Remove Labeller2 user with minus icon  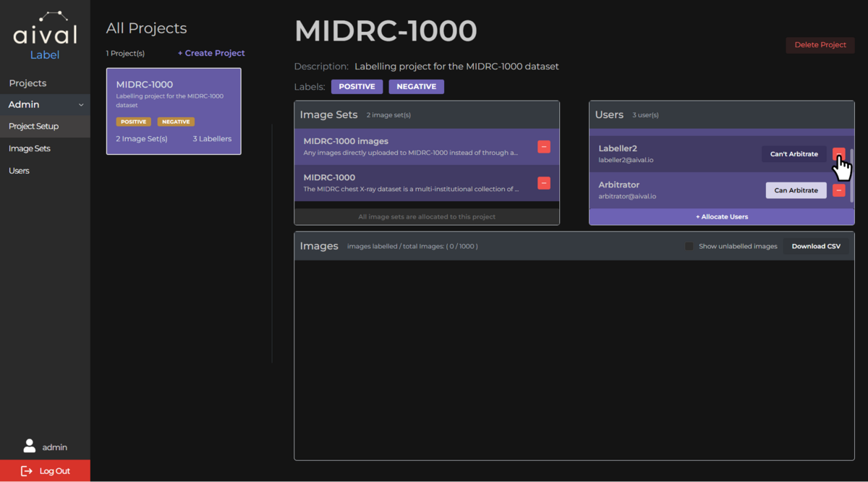coord(838,153)
